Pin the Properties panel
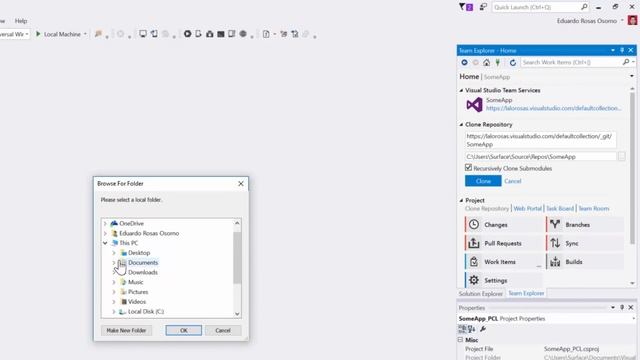Viewport: 640px width, 360px height. pyautogui.click(x=622, y=307)
